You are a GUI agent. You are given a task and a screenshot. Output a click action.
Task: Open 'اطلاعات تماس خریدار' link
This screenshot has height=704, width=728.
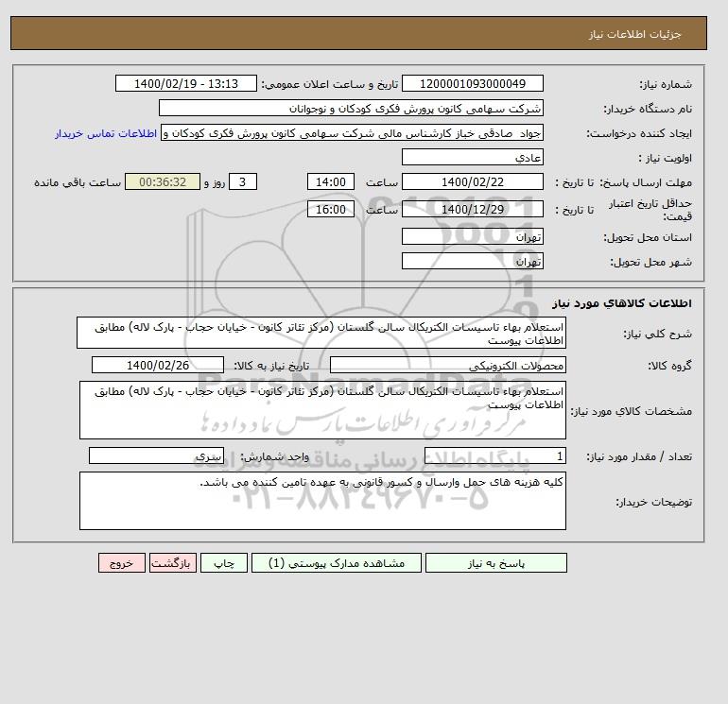[x=106, y=133]
